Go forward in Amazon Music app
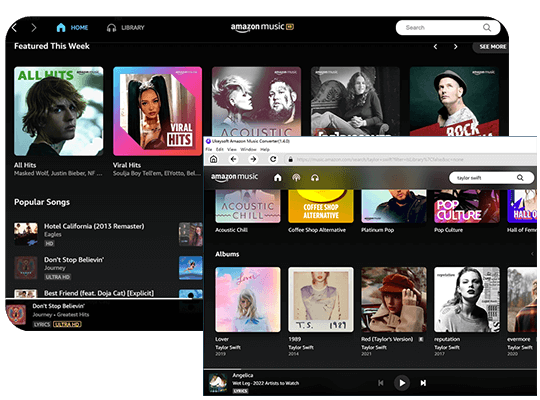 click(x=33, y=28)
